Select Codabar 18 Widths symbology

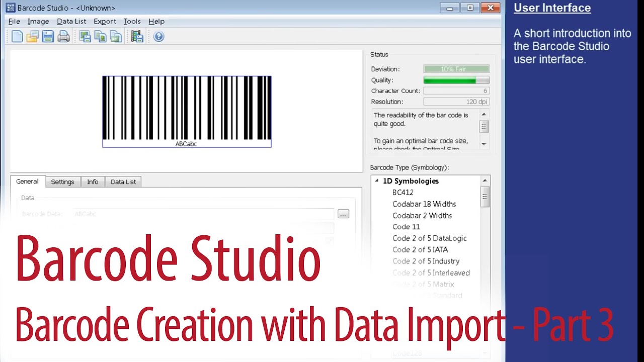coord(424,204)
